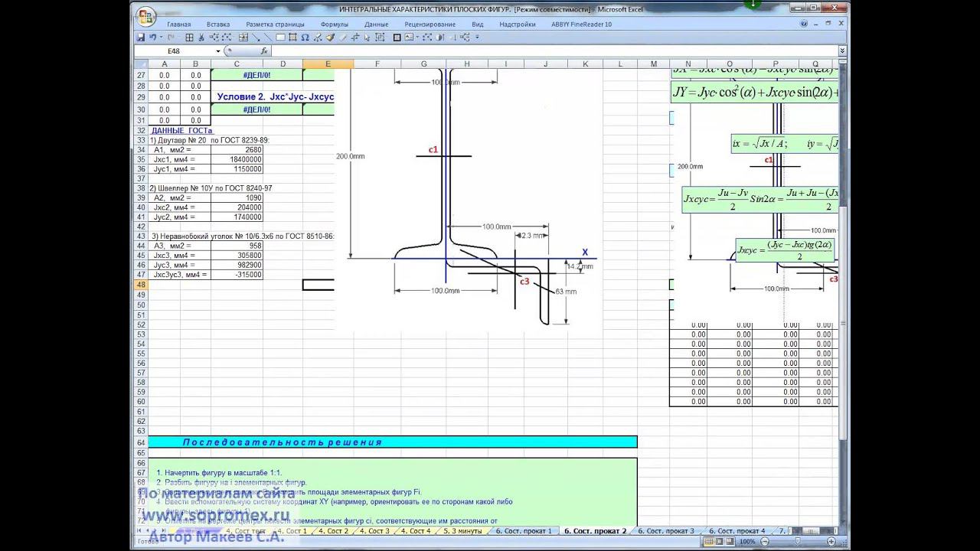Viewport: 980px width, 551px height.
Task: Open the undo history dropdown arrow
Action: tap(160, 37)
